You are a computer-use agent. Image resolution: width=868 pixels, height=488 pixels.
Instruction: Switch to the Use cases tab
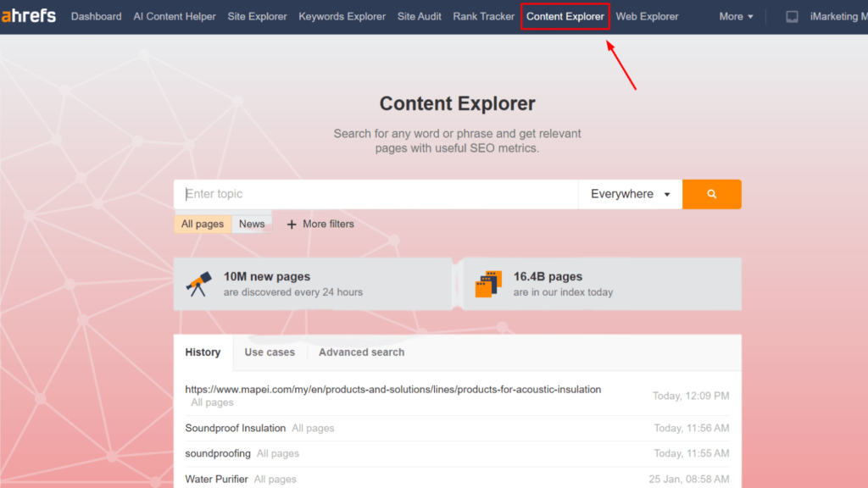[270, 352]
